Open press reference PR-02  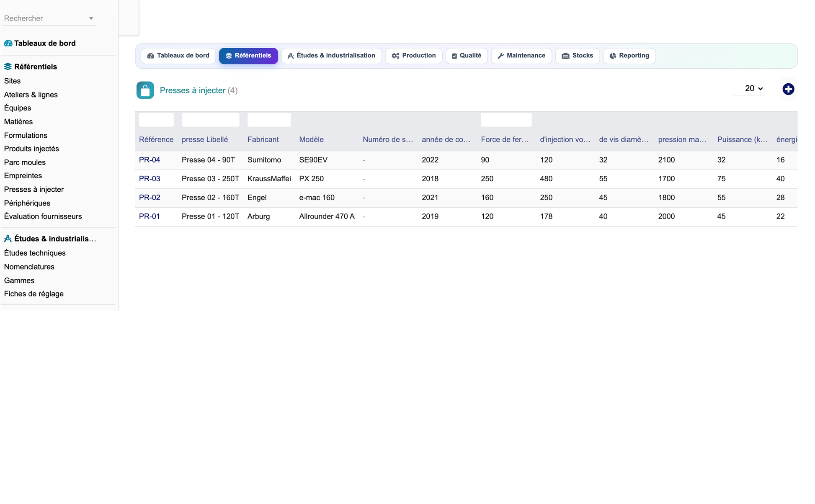pyautogui.click(x=150, y=198)
